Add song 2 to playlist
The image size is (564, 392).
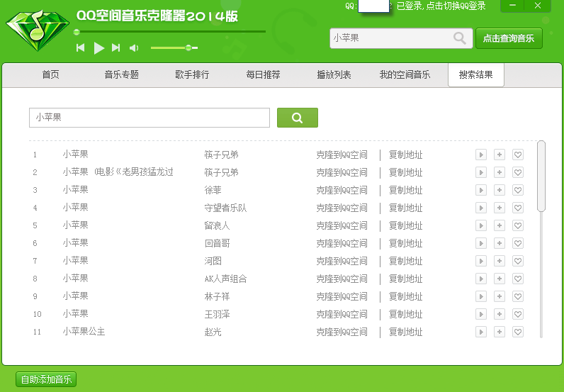click(x=500, y=172)
